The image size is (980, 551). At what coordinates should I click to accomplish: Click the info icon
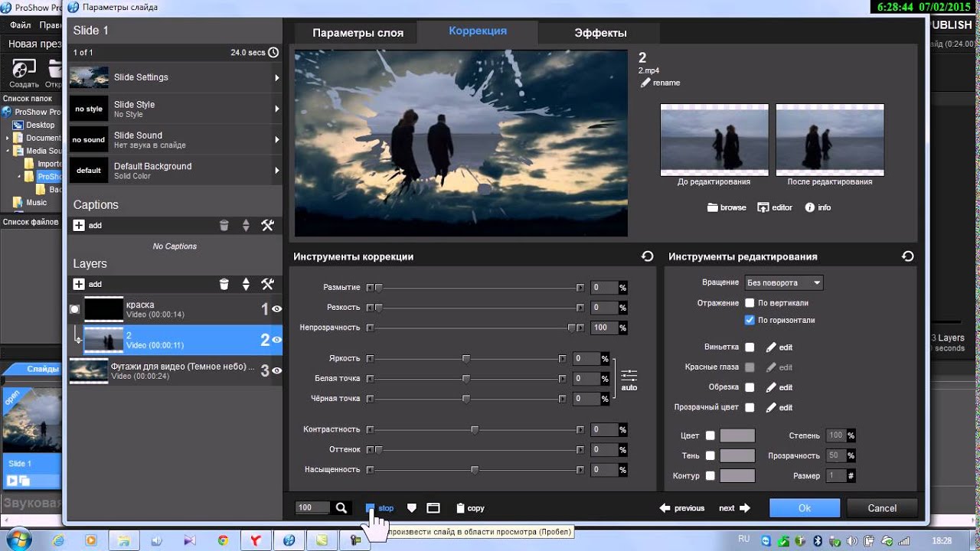(809, 207)
